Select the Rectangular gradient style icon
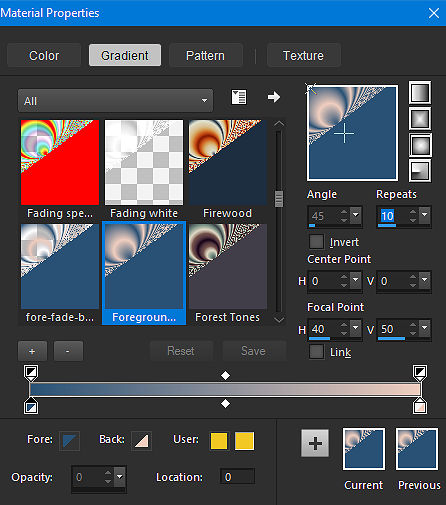 (x=420, y=118)
